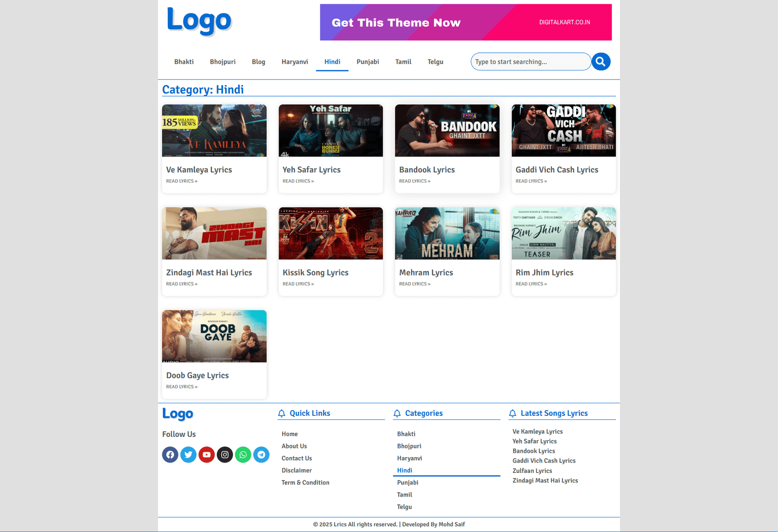Select the Punjabi menu item in navbar
778x532 pixels.
(368, 62)
